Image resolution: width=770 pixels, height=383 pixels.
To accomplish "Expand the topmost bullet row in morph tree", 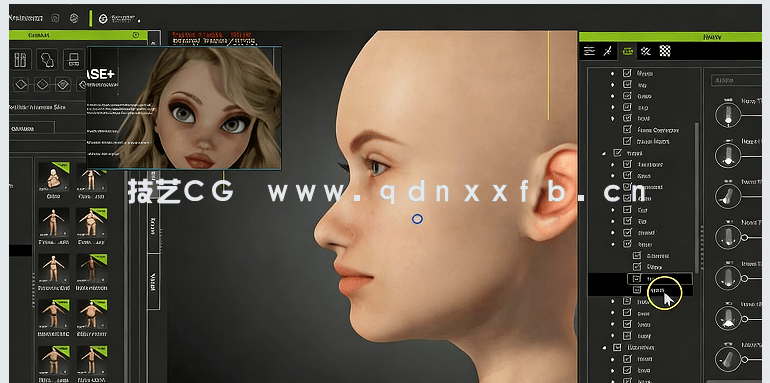I will point(612,73).
